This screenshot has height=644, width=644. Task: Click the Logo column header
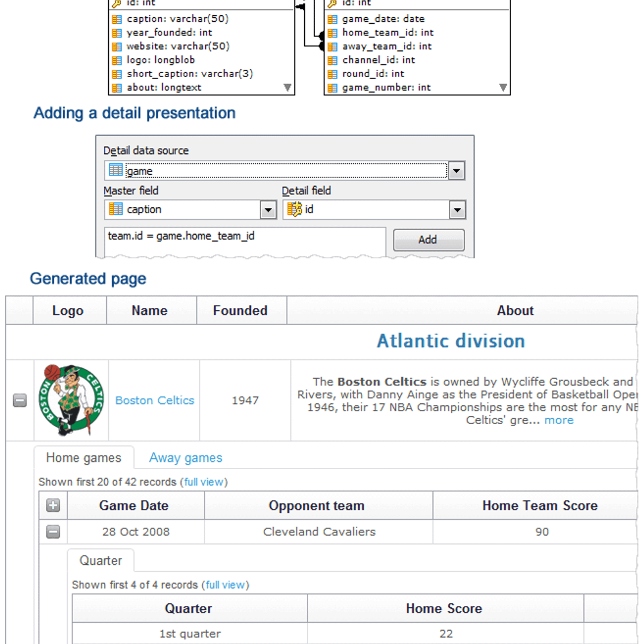coord(70,310)
